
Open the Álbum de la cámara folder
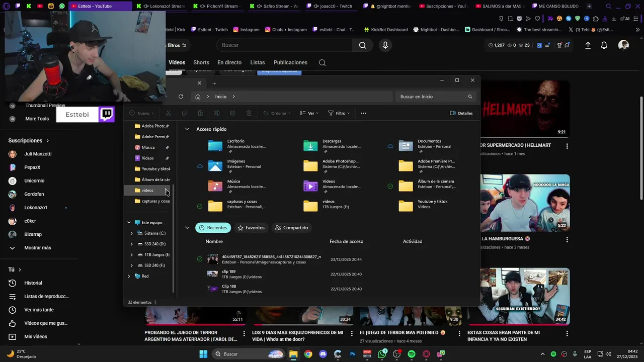click(x=428, y=186)
